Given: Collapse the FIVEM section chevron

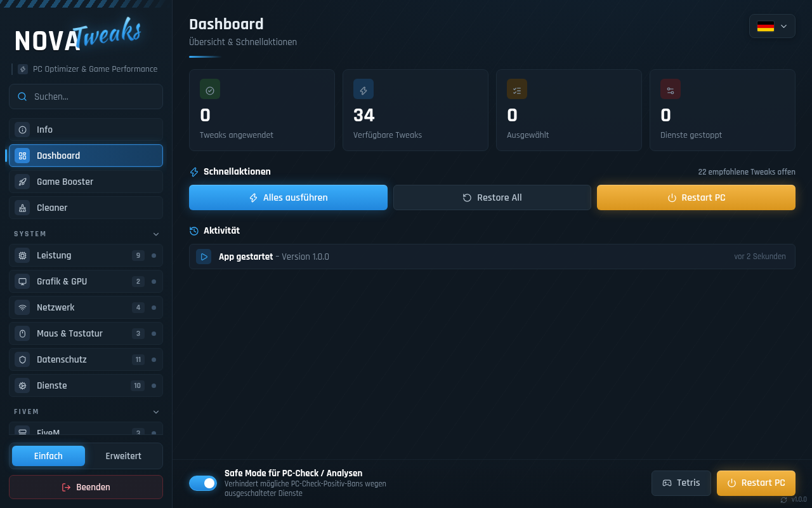Looking at the screenshot, I should pos(156,411).
